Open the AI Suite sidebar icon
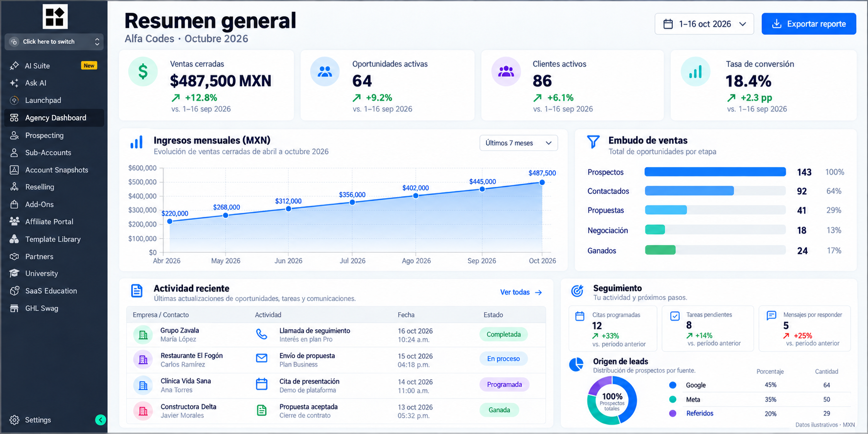 14,66
